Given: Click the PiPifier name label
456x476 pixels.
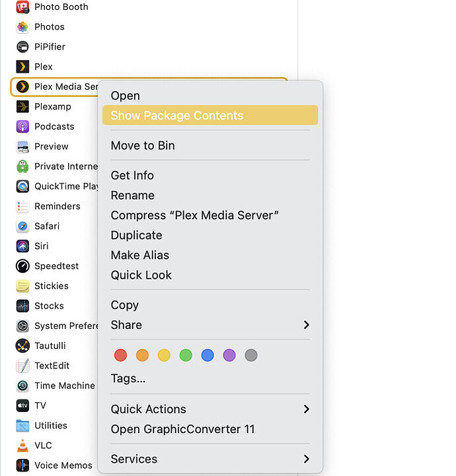Looking at the screenshot, I should [x=50, y=47].
